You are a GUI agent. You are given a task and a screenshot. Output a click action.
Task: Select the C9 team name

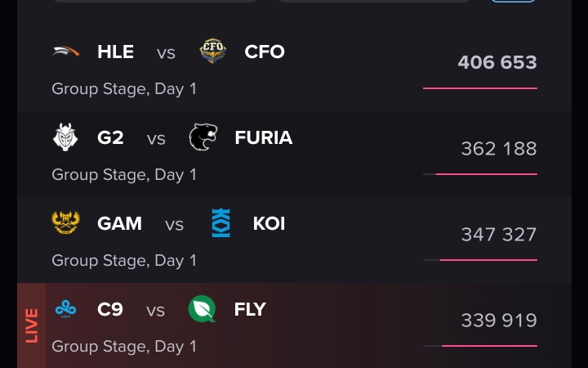pyautogui.click(x=110, y=310)
